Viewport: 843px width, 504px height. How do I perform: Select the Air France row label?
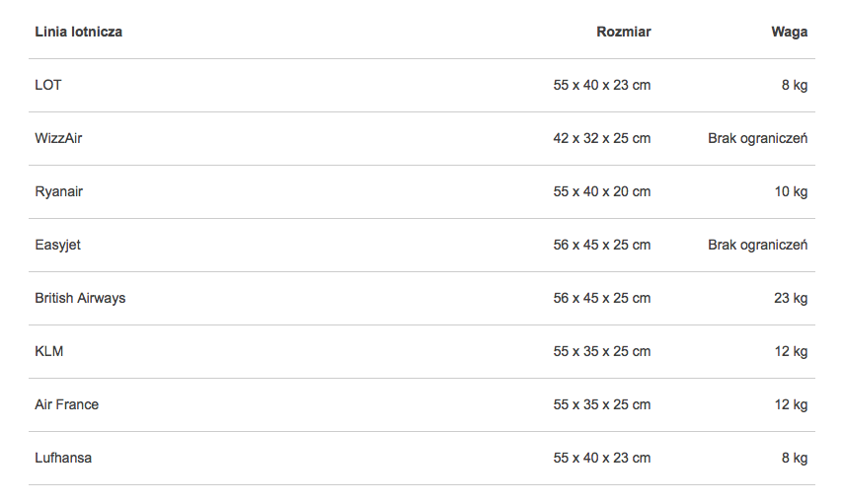(67, 404)
